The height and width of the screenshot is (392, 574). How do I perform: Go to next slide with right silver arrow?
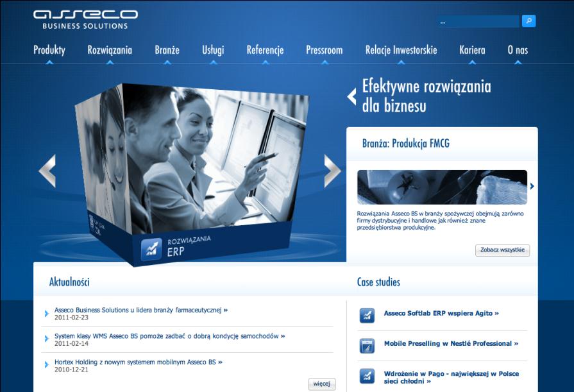point(332,171)
